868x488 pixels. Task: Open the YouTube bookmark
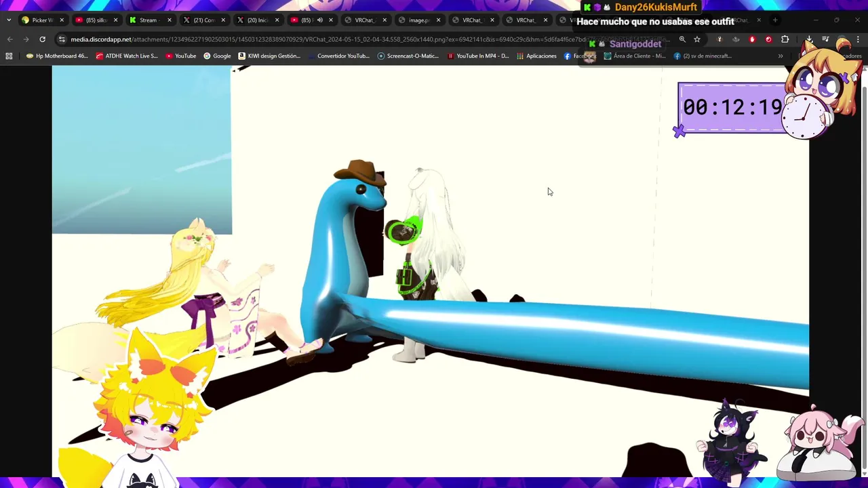pyautogui.click(x=181, y=56)
